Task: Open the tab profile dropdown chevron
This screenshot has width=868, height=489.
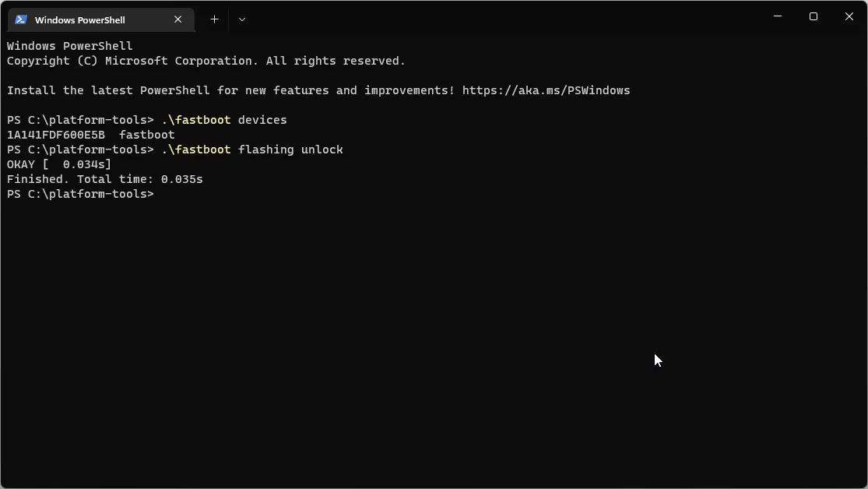Action: pyautogui.click(x=242, y=19)
